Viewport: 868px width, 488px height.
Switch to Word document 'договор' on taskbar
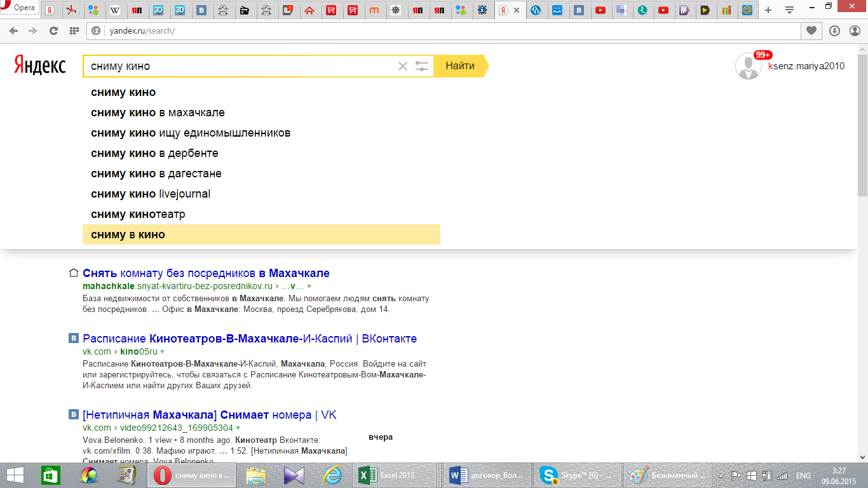click(486, 475)
